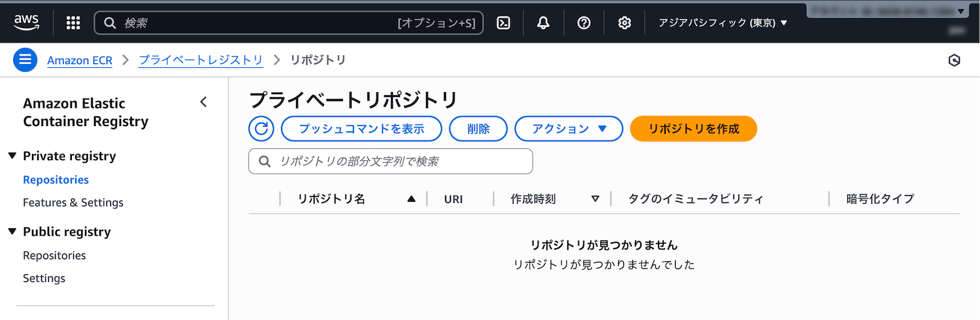Open the AWS services grid menu

coord(73,23)
